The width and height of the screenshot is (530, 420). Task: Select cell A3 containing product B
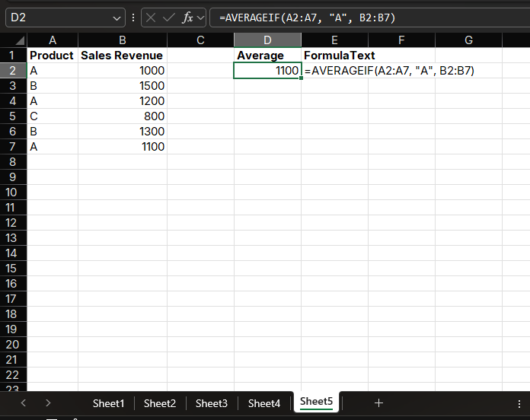(53, 86)
